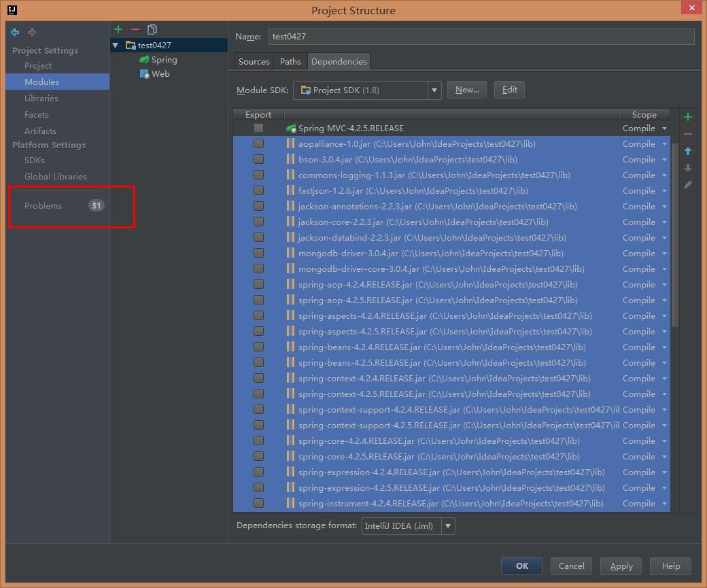707x588 pixels.
Task: Remove the selected module with the minus icon
Action: 135,29
